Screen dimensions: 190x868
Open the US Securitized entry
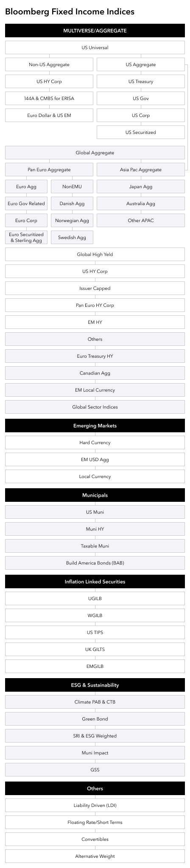(x=141, y=132)
